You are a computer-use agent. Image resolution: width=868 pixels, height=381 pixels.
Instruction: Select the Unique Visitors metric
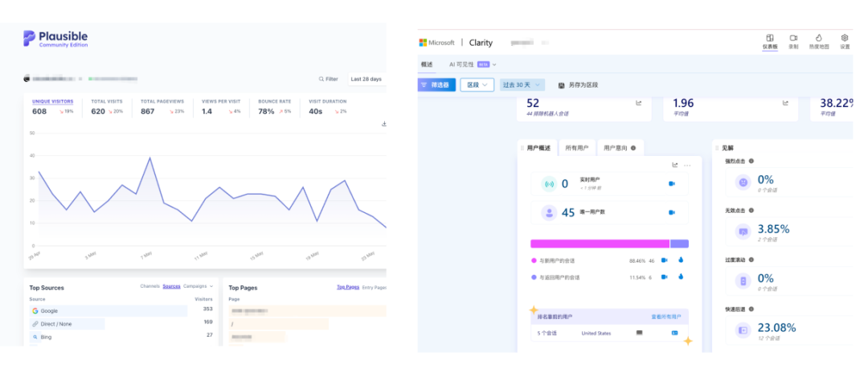coord(52,107)
